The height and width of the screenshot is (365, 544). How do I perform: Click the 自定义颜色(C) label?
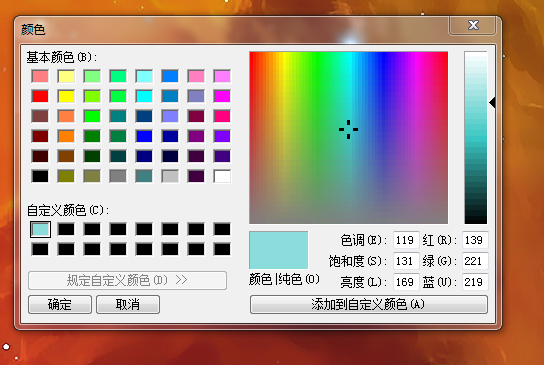tap(68, 210)
